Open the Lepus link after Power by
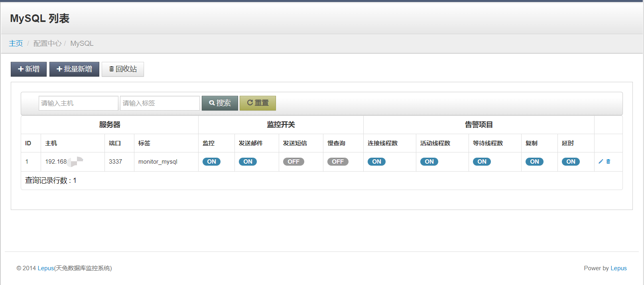This screenshot has width=644, height=285. pyautogui.click(x=618, y=268)
